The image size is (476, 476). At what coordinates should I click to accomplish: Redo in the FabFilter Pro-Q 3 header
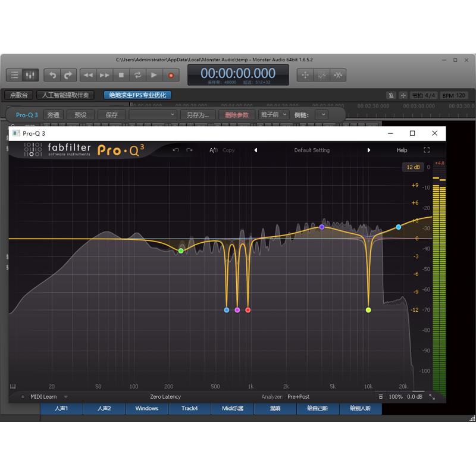tap(189, 150)
